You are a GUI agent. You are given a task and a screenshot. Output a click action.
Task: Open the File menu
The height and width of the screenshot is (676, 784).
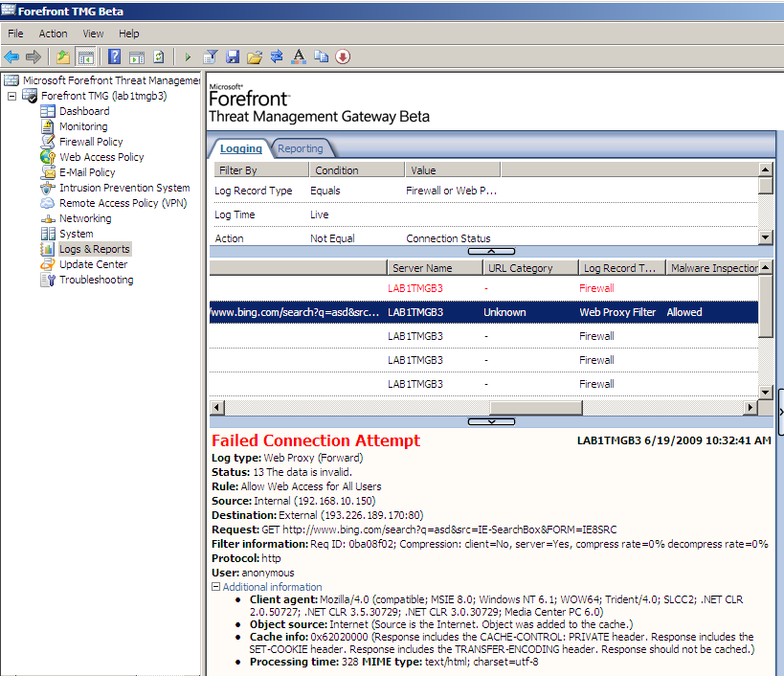(x=15, y=34)
